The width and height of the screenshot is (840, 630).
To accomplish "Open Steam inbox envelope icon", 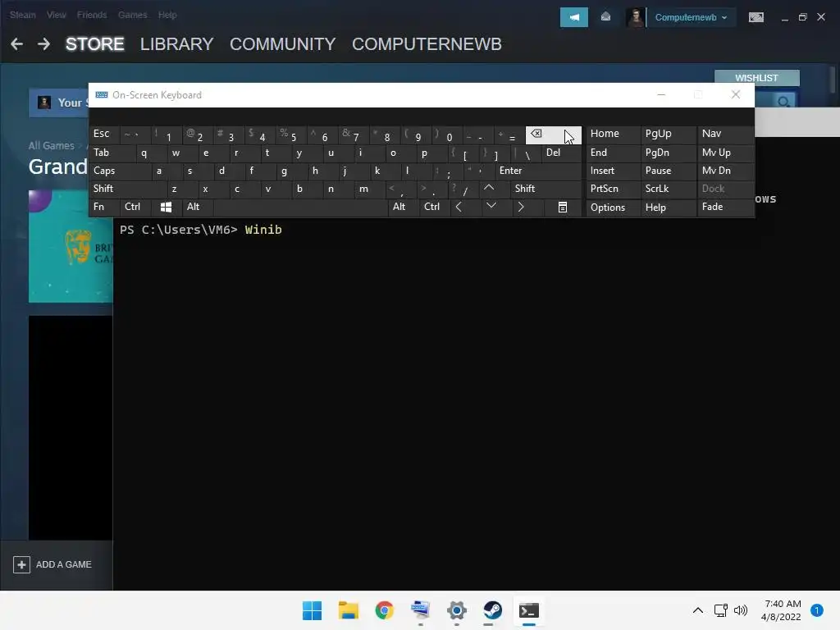I will (x=605, y=17).
